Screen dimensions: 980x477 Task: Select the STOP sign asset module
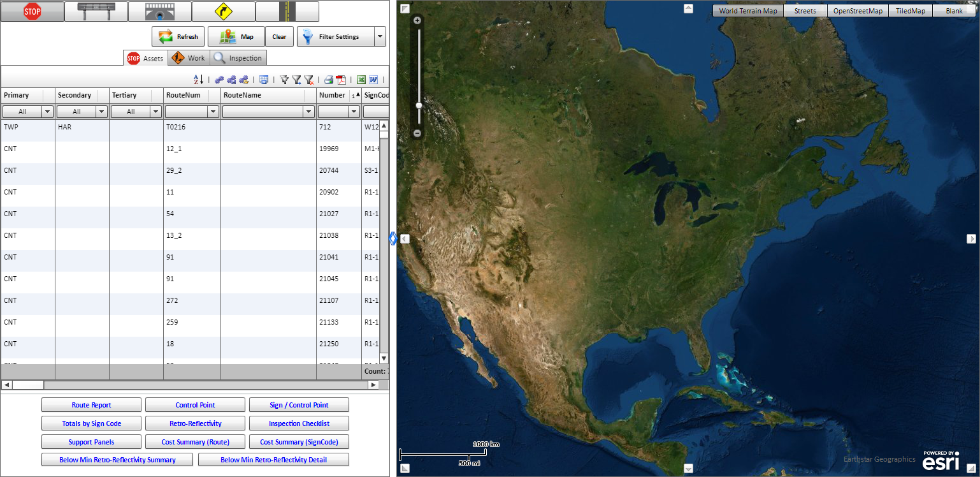point(32,11)
